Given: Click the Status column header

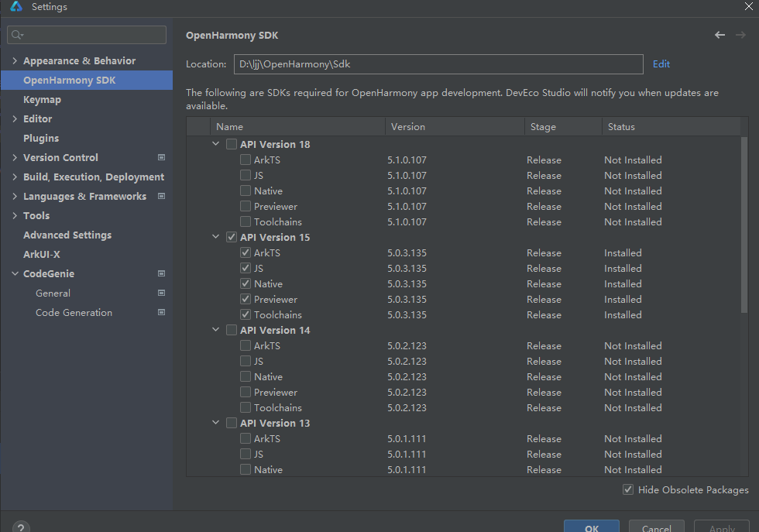Looking at the screenshot, I should (671, 127).
